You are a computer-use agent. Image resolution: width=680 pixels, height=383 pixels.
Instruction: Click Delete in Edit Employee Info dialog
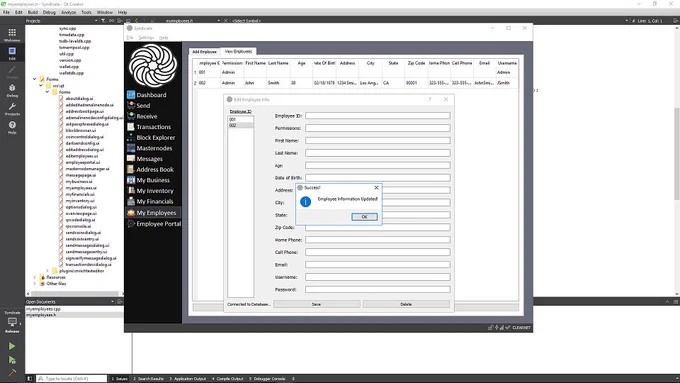click(x=406, y=304)
